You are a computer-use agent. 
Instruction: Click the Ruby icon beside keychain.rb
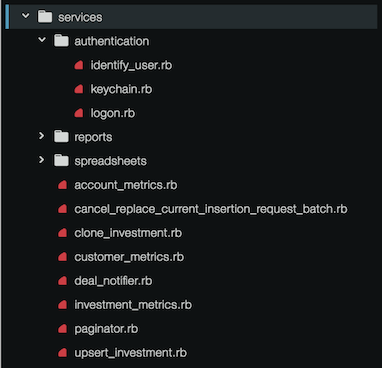coord(79,89)
